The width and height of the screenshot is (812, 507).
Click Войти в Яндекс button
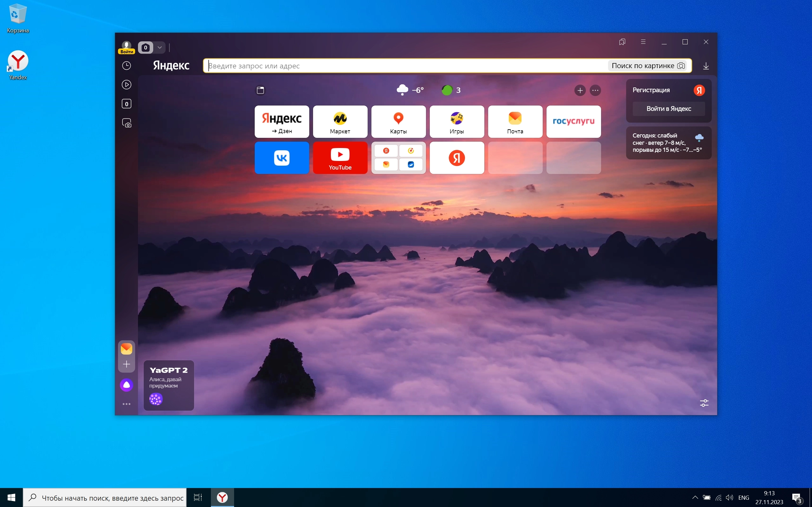(x=668, y=109)
